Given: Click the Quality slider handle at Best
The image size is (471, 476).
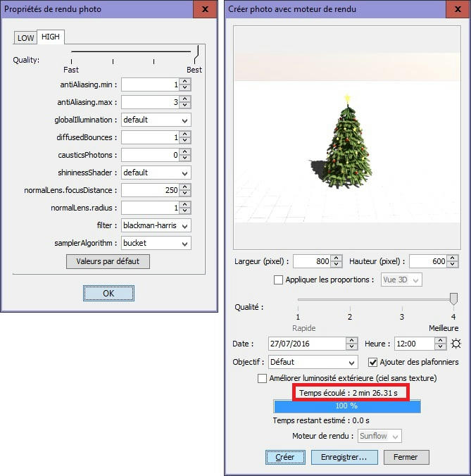Looking at the screenshot, I should (196, 54).
